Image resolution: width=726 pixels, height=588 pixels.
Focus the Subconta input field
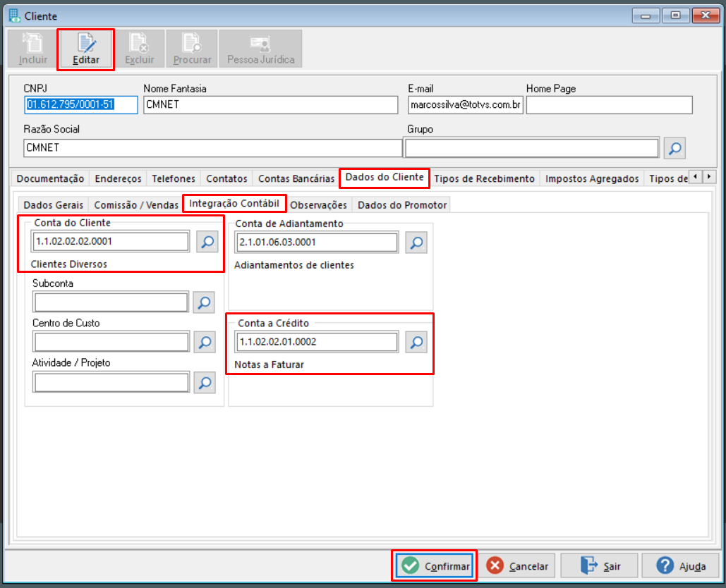click(x=111, y=302)
